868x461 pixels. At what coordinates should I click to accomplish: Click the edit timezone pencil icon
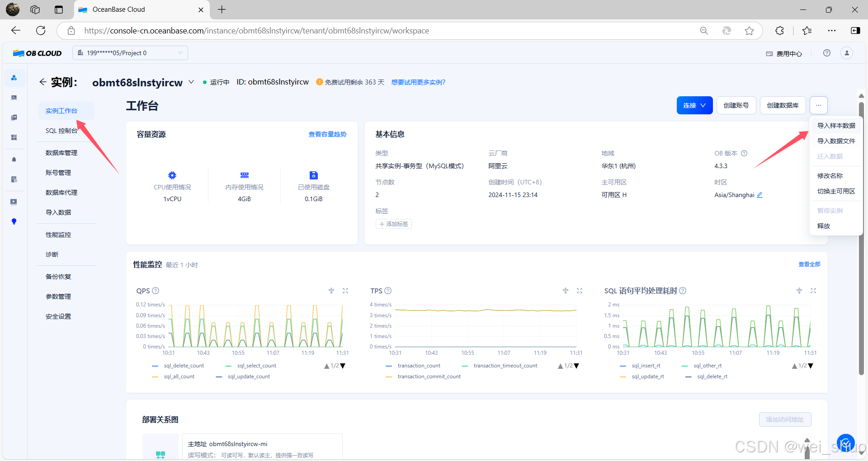click(759, 195)
